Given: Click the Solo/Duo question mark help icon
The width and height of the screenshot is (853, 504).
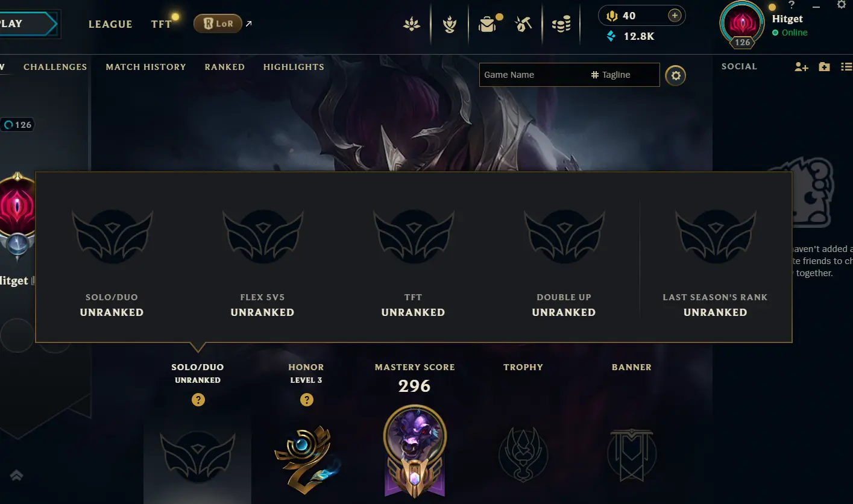Looking at the screenshot, I should (198, 400).
